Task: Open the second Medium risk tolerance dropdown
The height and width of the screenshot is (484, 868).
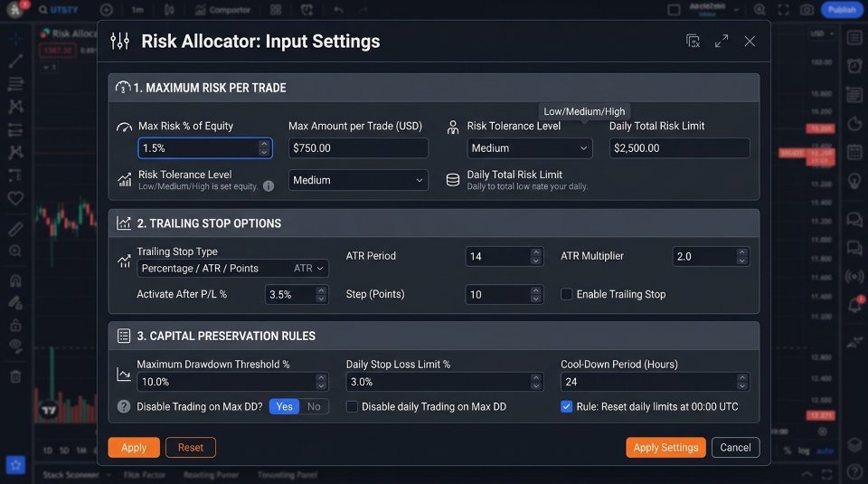Action: pos(358,180)
